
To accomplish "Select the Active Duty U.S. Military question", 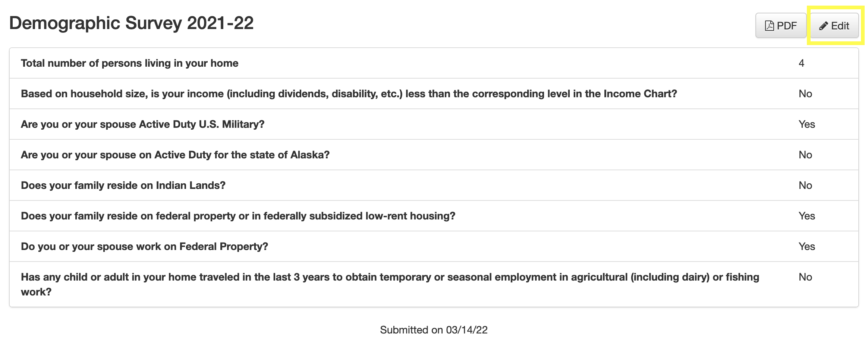I will (x=142, y=124).
